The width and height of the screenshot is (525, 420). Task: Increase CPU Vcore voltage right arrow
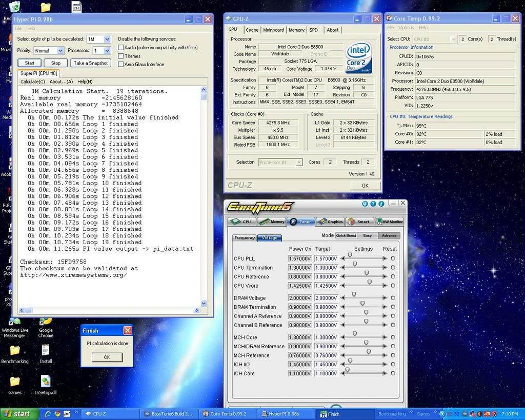pos(385,286)
